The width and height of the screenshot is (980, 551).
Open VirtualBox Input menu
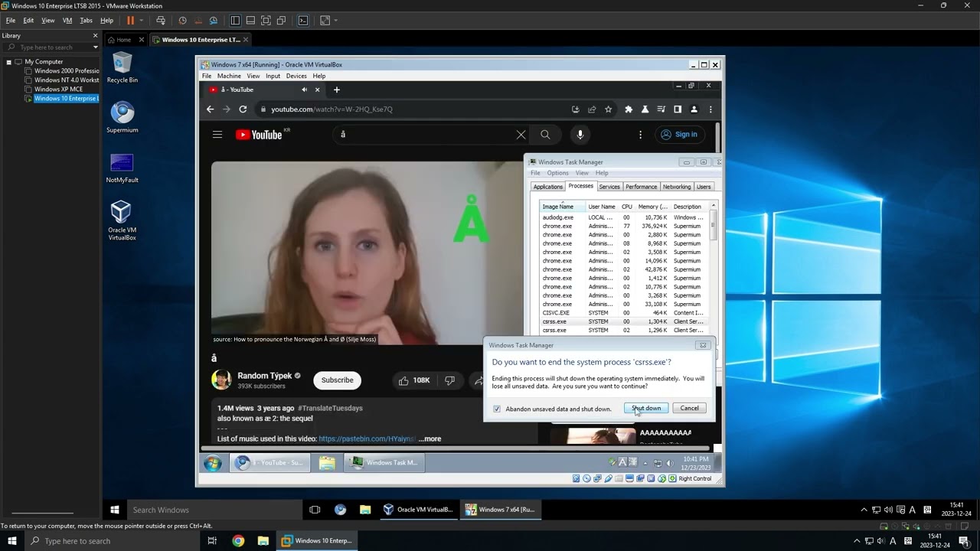[x=273, y=76]
